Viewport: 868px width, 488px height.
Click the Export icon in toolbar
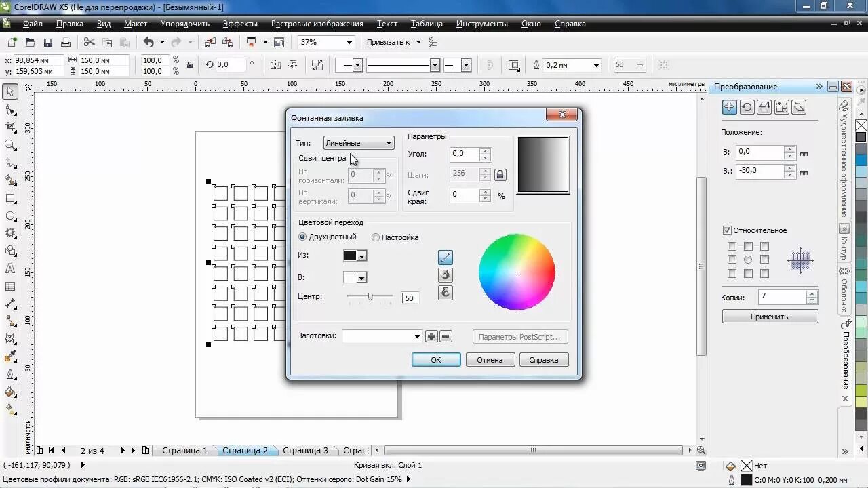tap(228, 42)
